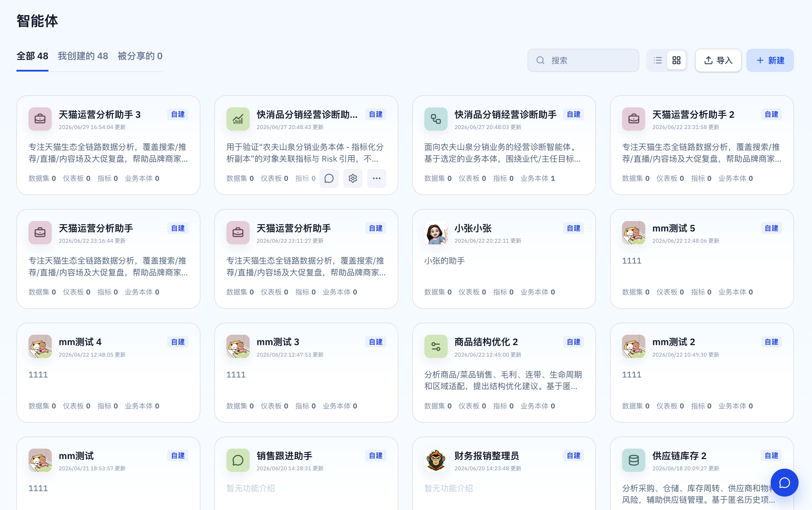
Task: Click the teal nodes icon of 快消品分销经营诊断助手
Action: pyautogui.click(x=436, y=119)
